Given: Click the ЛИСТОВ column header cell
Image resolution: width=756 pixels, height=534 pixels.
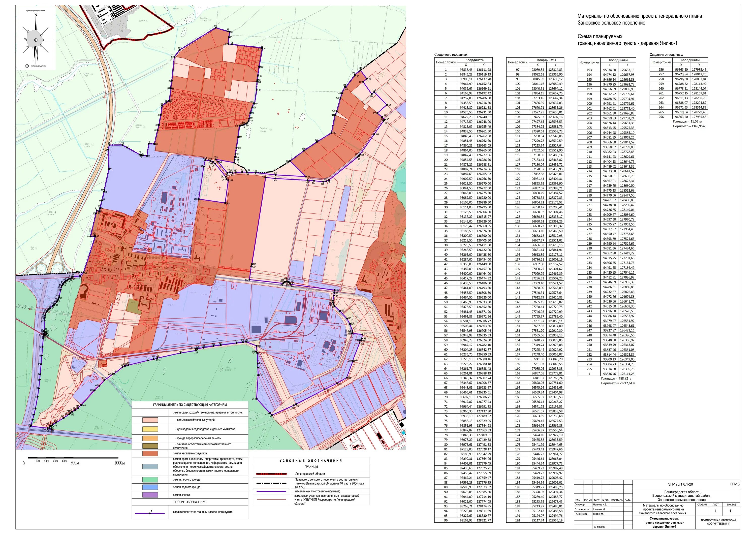Looking at the screenshot, I should click(731, 504).
